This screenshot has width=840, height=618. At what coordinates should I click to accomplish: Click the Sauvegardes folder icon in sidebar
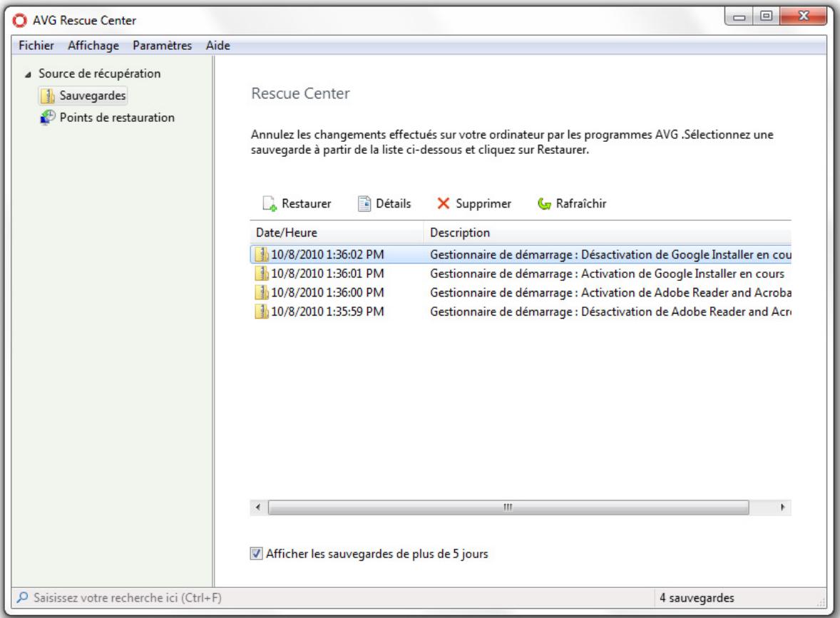pyautogui.click(x=48, y=96)
